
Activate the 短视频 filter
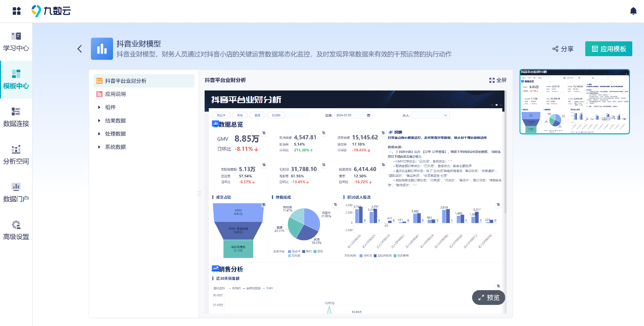276,115
